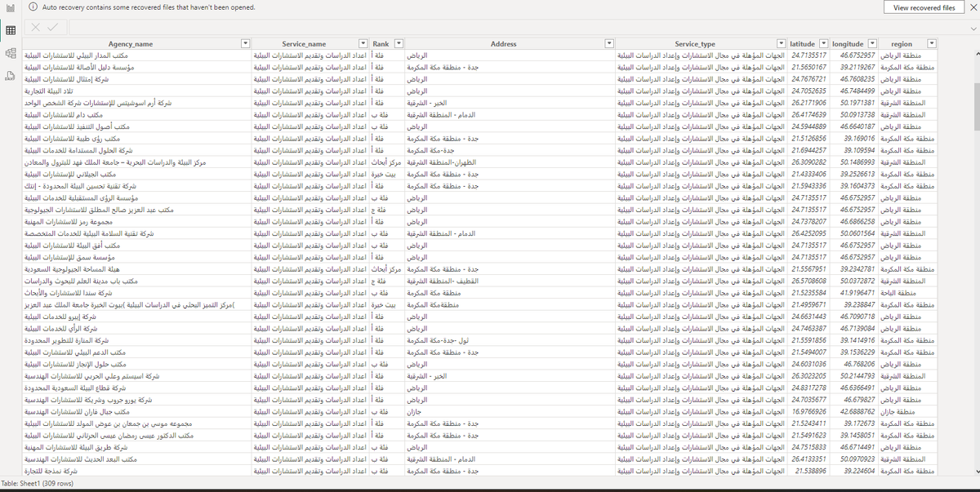980x492 pixels.
Task: Click longitude cell 39.224604
Action: (854, 471)
